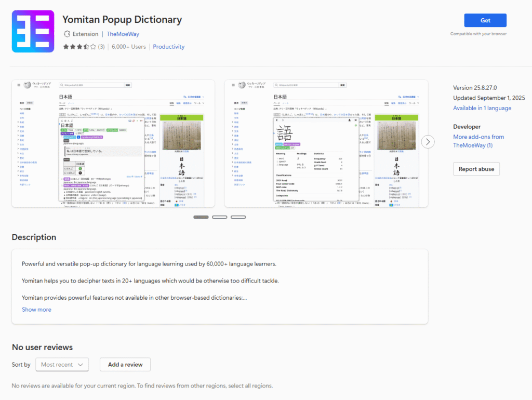Viewport: 532px width, 400px height.
Task: Select the second carousel indicator
Action: tap(220, 217)
